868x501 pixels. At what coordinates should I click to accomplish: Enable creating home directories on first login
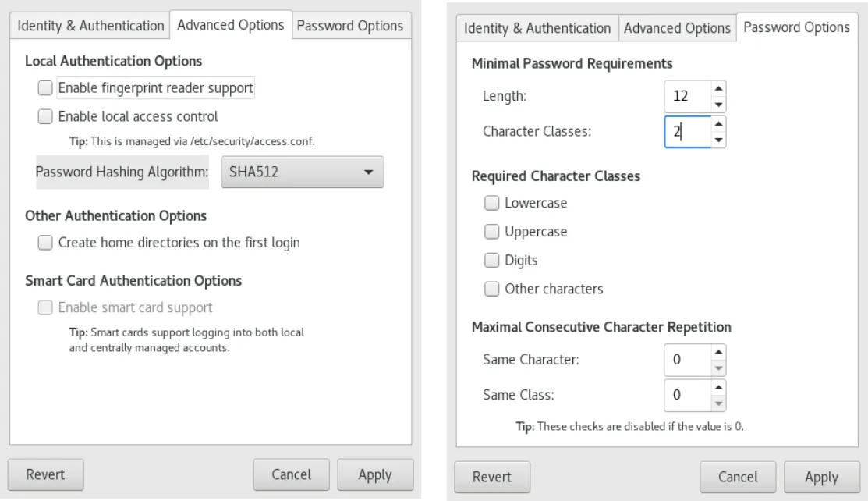[x=45, y=243]
